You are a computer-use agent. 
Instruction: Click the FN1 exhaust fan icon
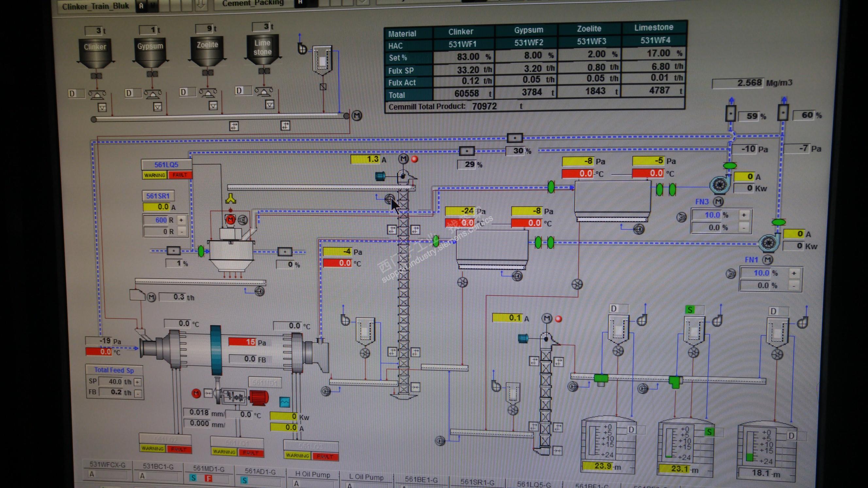(769, 242)
